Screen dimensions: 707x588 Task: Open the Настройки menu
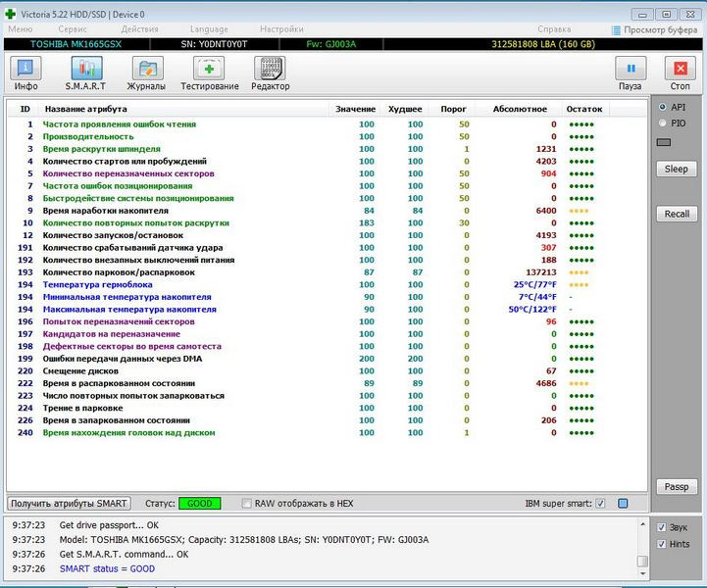(x=281, y=30)
